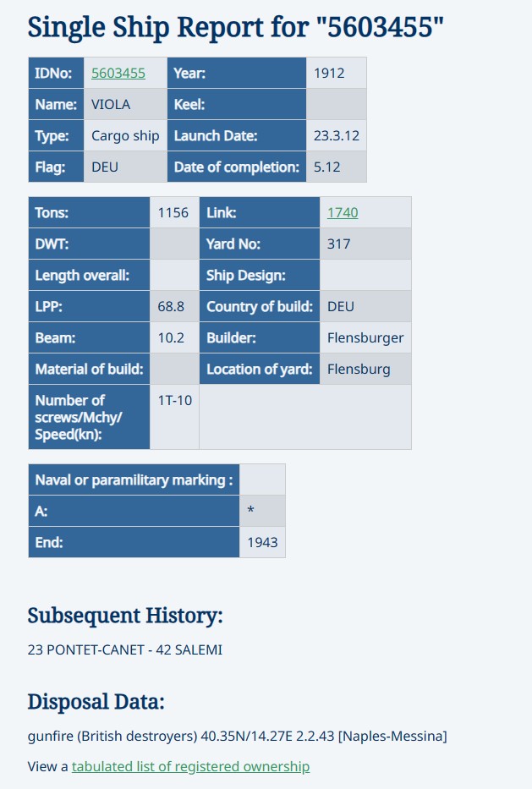Select the ship name VIOLA cell
Image resolution: width=532 pixels, height=789 pixels.
point(111,105)
